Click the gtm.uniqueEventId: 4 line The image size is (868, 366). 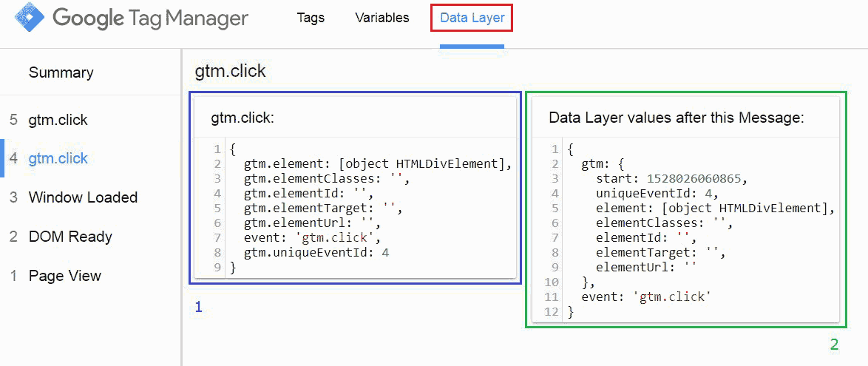(x=316, y=253)
